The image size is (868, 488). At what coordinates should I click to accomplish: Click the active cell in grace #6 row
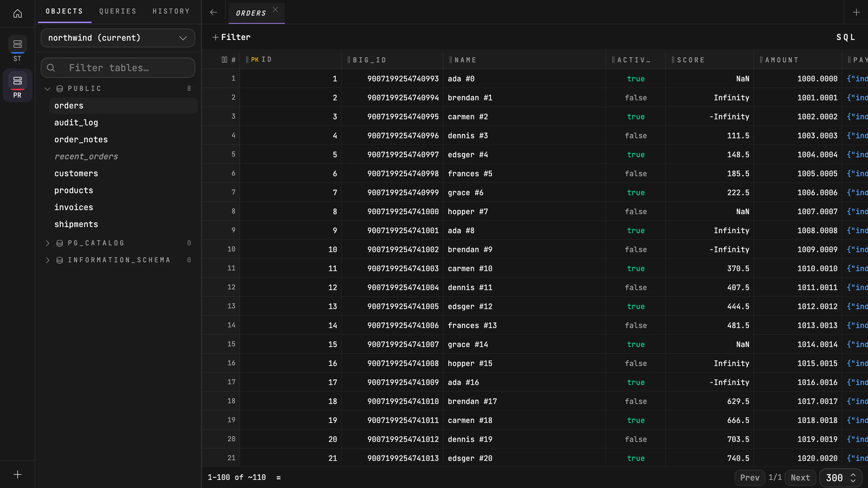(636, 192)
